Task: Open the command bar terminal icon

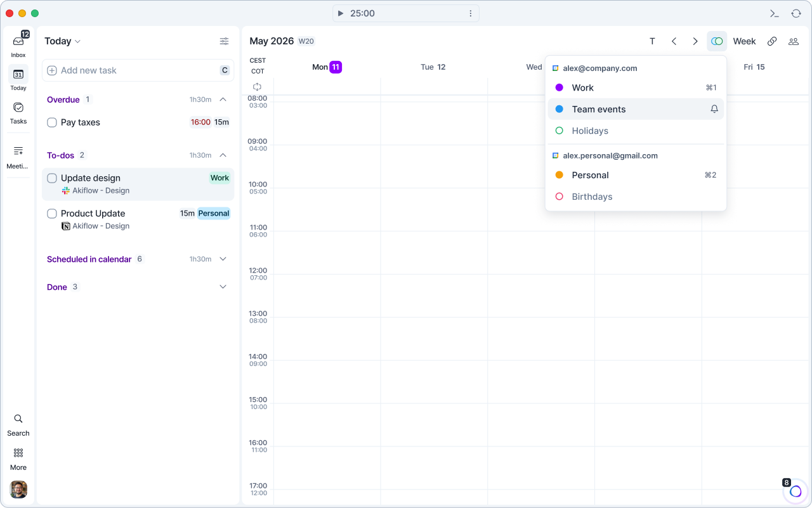Action: 774,13
